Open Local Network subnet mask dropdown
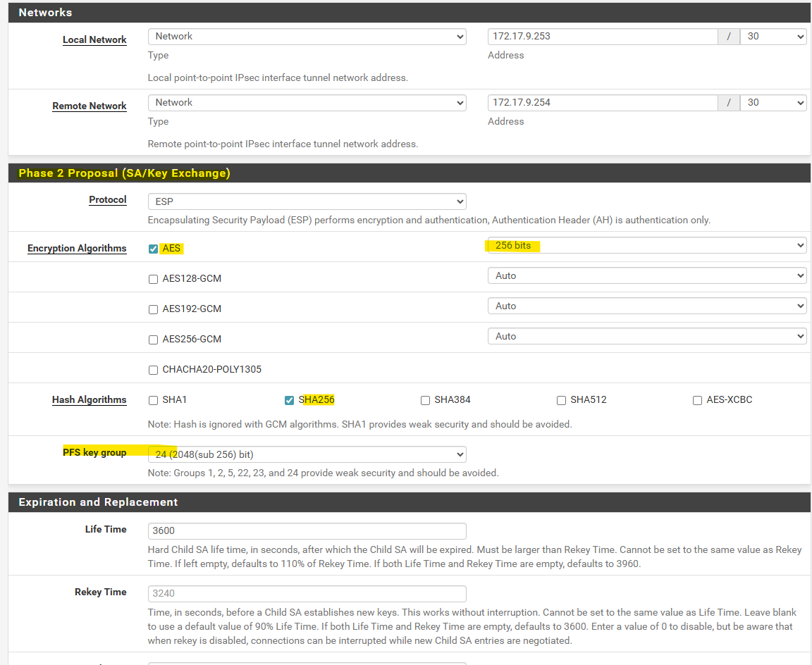The height and width of the screenshot is (665, 812). (x=773, y=36)
